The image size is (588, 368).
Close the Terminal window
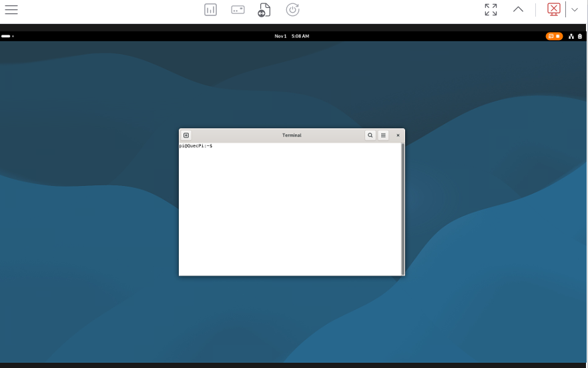tap(398, 135)
